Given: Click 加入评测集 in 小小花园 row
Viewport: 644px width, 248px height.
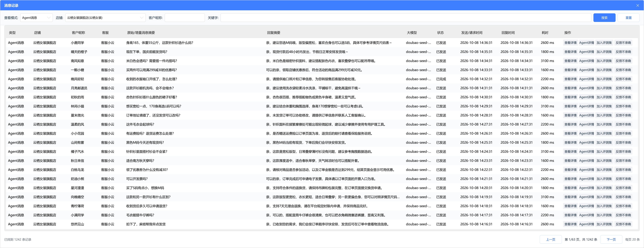Looking at the screenshot, I should pyautogui.click(x=604, y=134).
